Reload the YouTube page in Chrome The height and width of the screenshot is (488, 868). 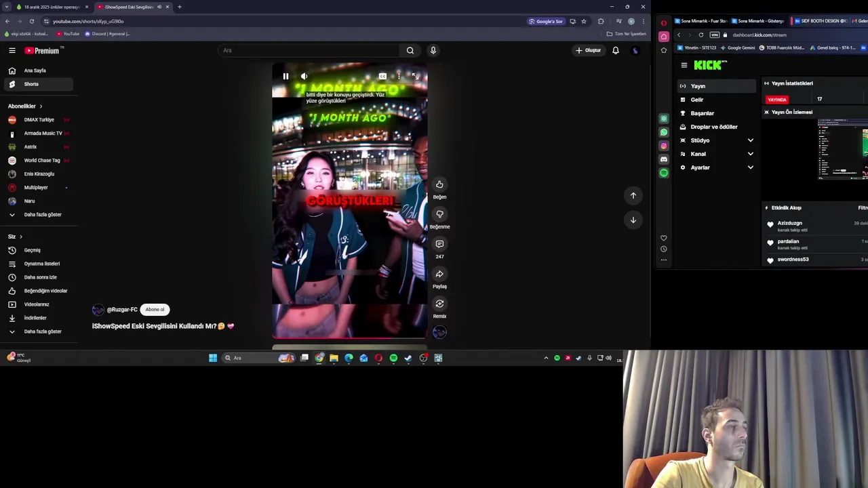(x=31, y=21)
